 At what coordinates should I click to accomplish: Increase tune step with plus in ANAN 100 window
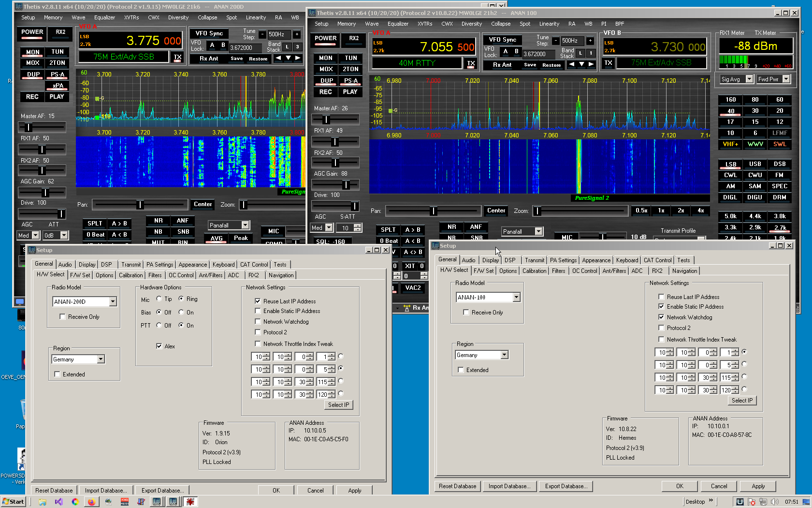tap(590, 41)
